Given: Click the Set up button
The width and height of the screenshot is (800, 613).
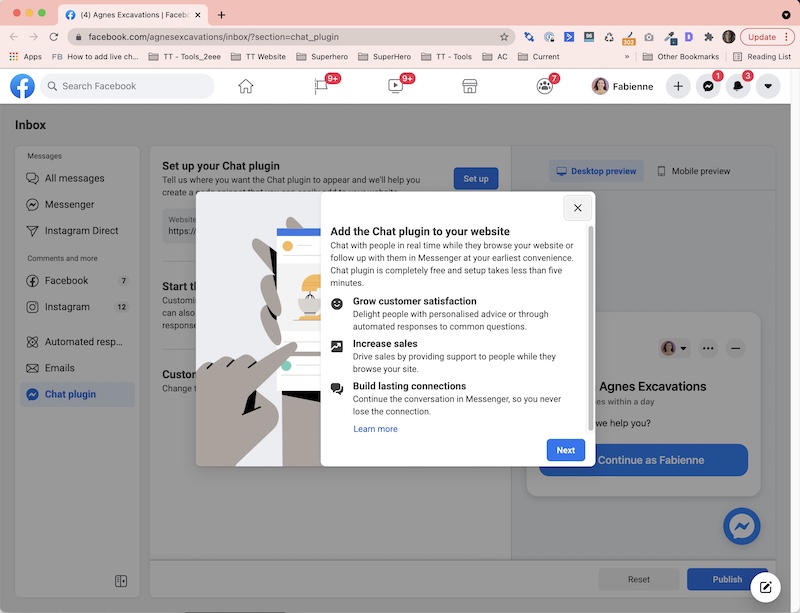Looking at the screenshot, I should (x=476, y=179).
